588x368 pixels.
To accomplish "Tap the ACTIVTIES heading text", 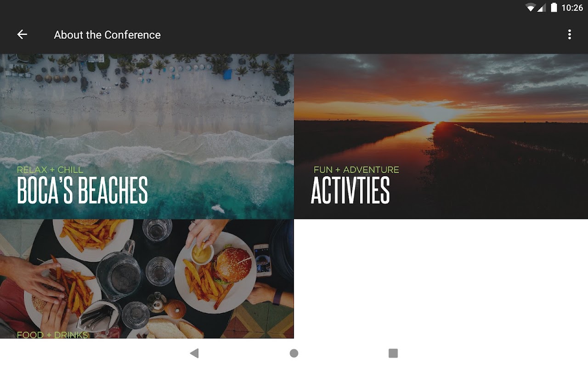I will coord(351,190).
